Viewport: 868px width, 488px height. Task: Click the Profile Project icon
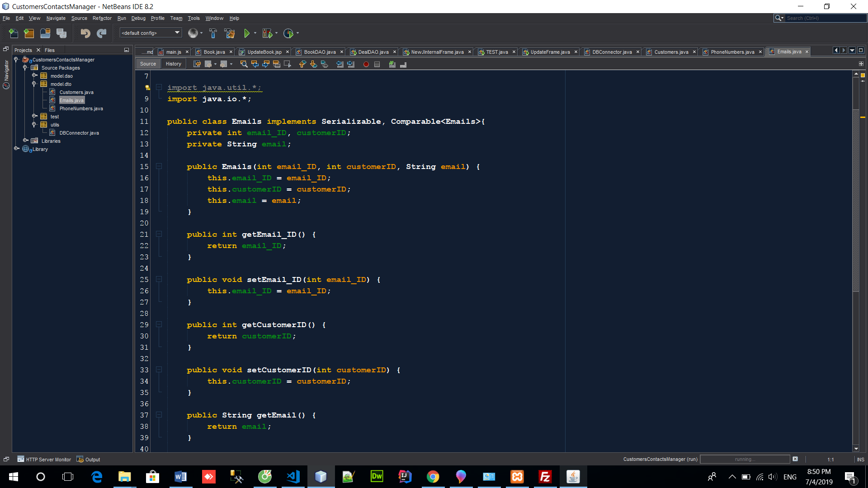point(288,33)
